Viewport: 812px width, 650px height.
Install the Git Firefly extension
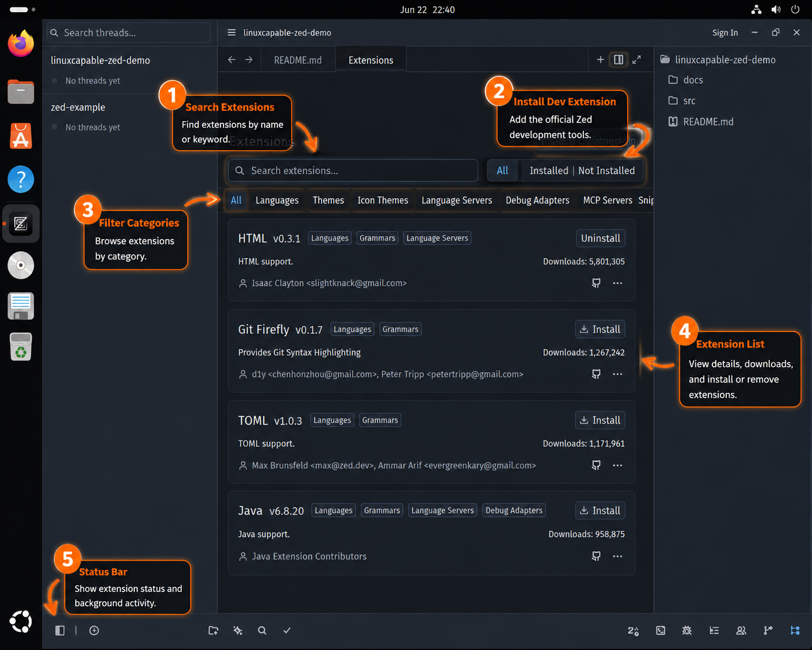pos(600,330)
